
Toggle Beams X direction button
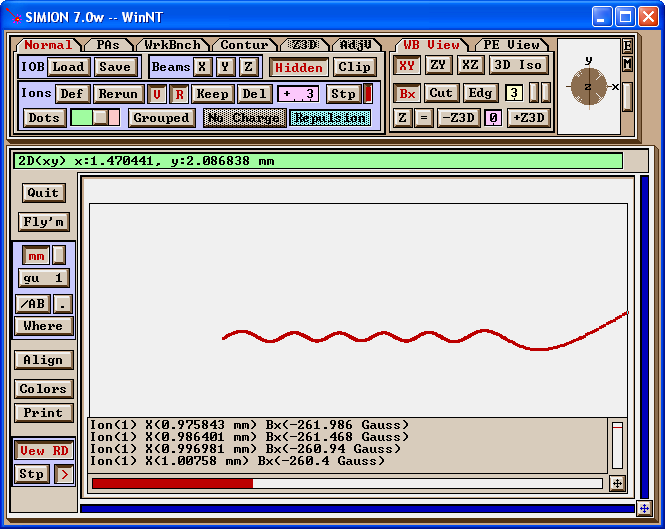tap(202, 67)
